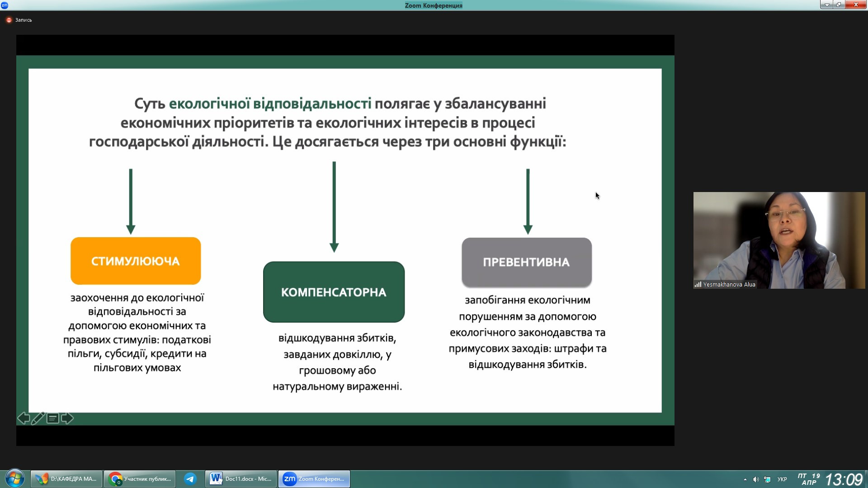Viewport: 868px width, 488px height.
Task: Open the network tray icon
Action: point(767,479)
